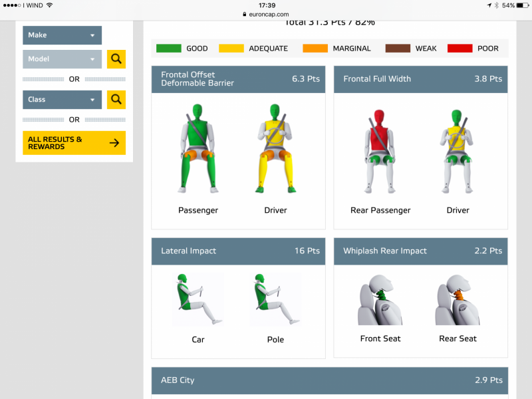Tap the Frontal Offset Driver dummy figure
The image size is (532, 399).
click(275, 148)
